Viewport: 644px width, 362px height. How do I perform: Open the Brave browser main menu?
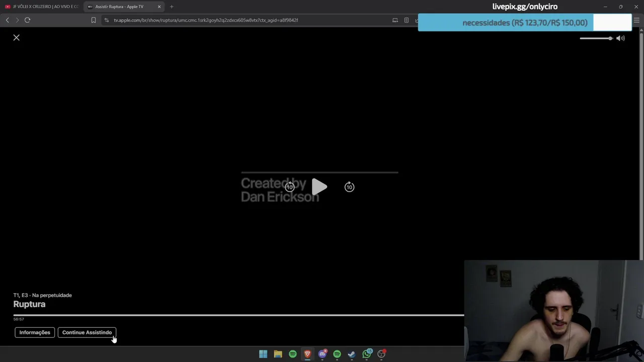(x=636, y=20)
